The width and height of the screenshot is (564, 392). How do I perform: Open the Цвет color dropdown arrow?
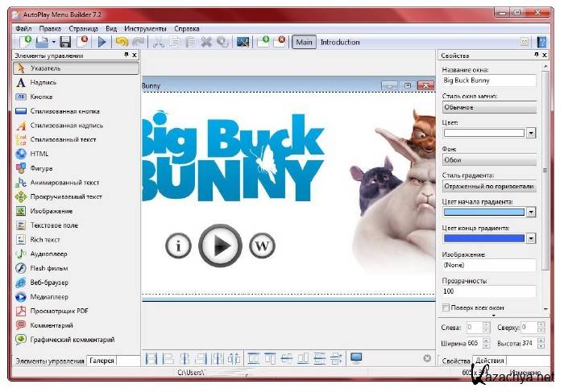(x=531, y=134)
